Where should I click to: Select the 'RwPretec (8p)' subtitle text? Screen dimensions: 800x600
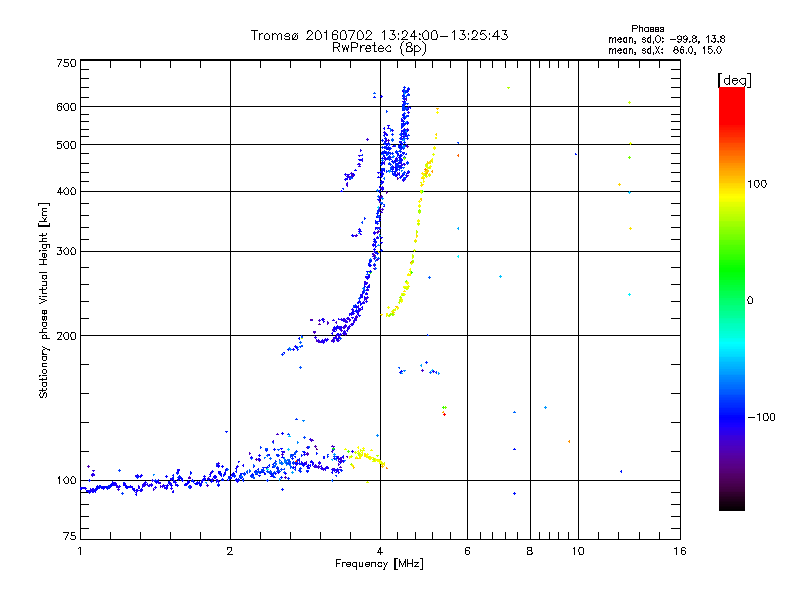(x=379, y=48)
